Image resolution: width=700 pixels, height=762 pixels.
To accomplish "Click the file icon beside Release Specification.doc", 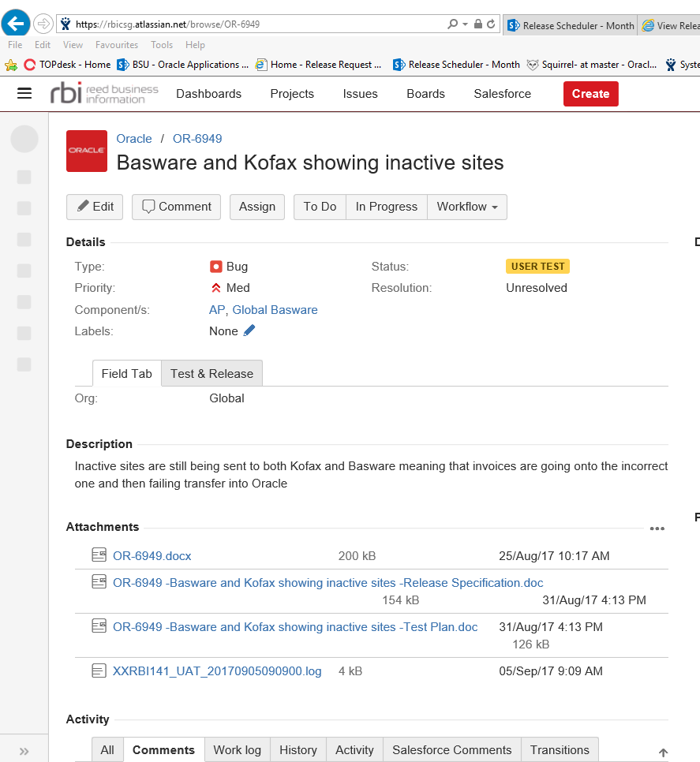I will [x=99, y=581].
